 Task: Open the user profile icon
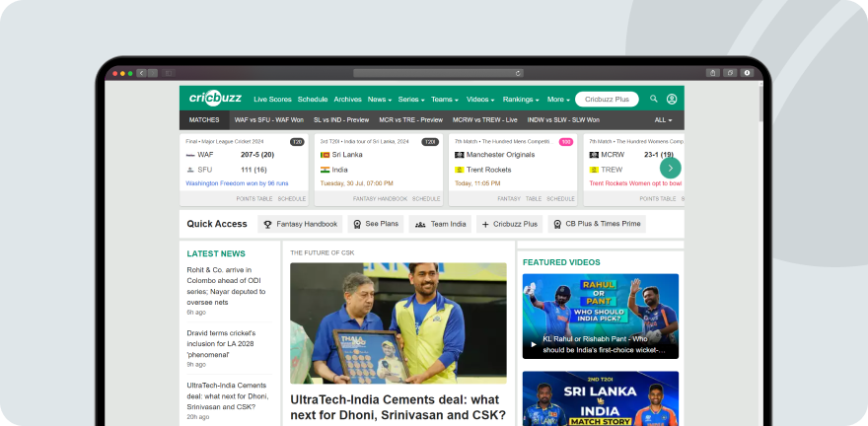coord(672,99)
